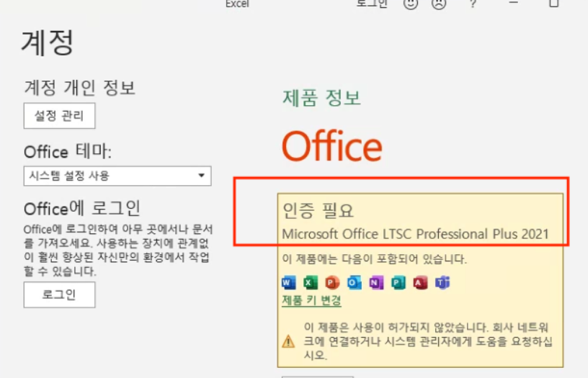Click the 인증 필요 heading
This screenshot has height=378, width=588.
point(318,210)
